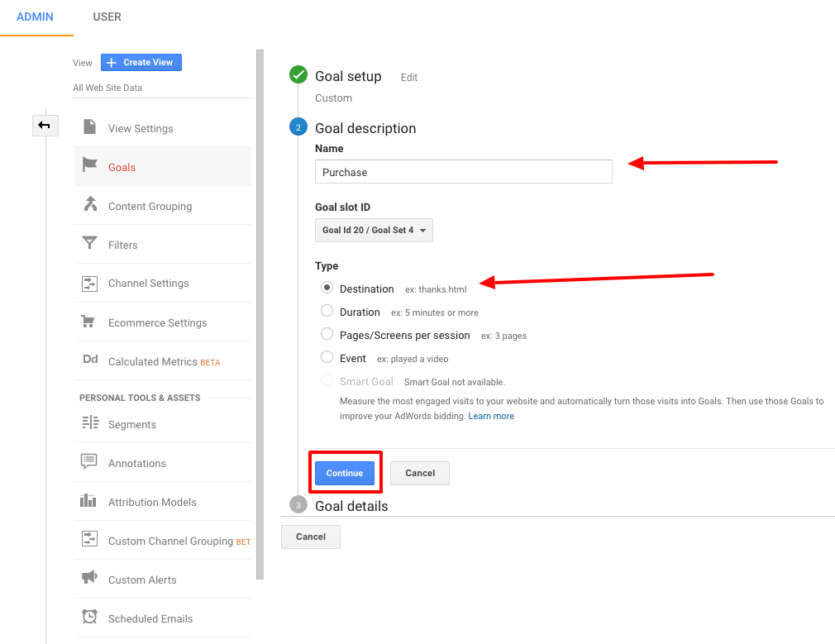Open Content Grouping menu item

(162, 206)
